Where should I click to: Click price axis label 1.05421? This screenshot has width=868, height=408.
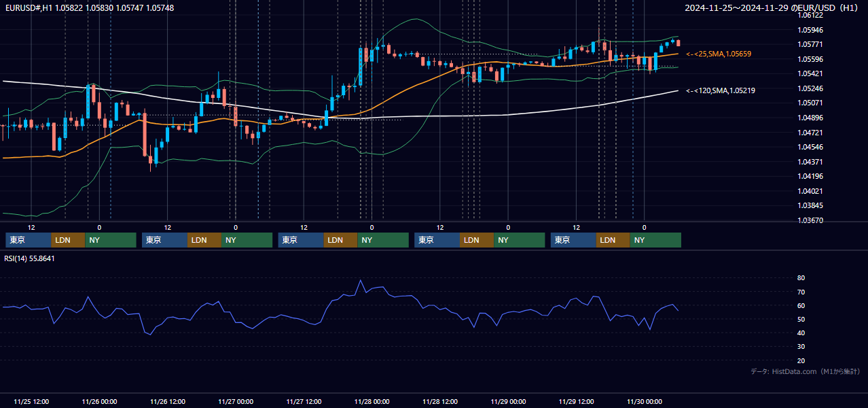[x=811, y=73]
